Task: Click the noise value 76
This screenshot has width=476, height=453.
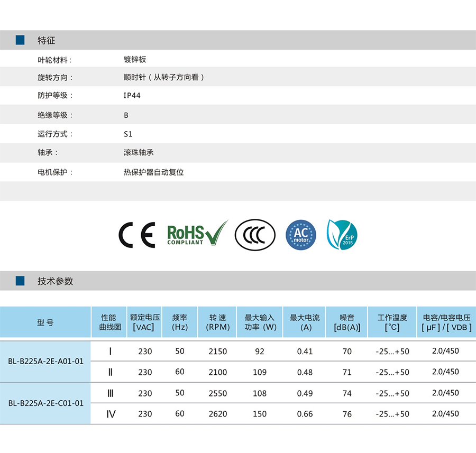Action: click(347, 414)
